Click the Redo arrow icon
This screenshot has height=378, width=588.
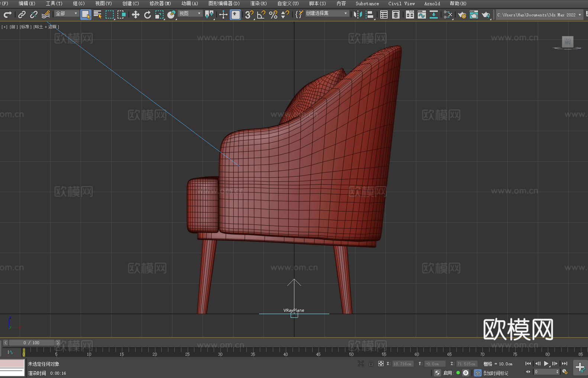click(7, 14)
